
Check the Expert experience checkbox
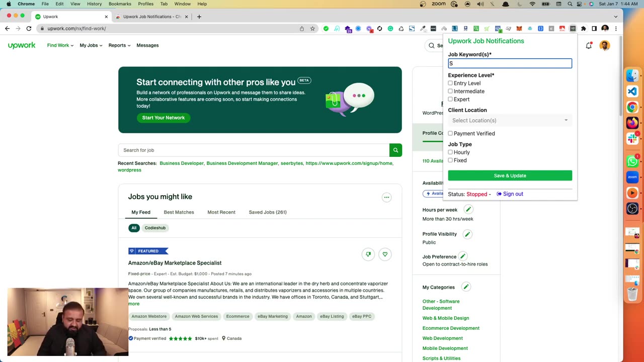(450, 99)
